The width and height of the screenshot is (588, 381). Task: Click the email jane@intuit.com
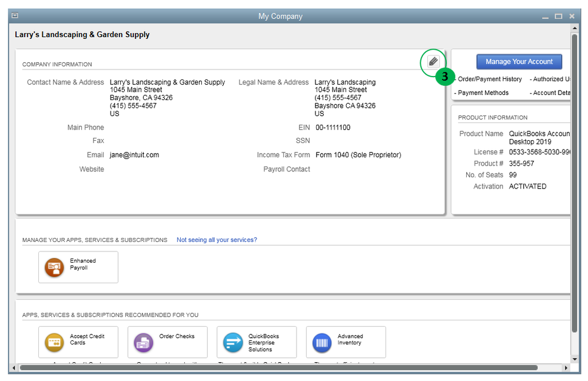coord(134,155)
